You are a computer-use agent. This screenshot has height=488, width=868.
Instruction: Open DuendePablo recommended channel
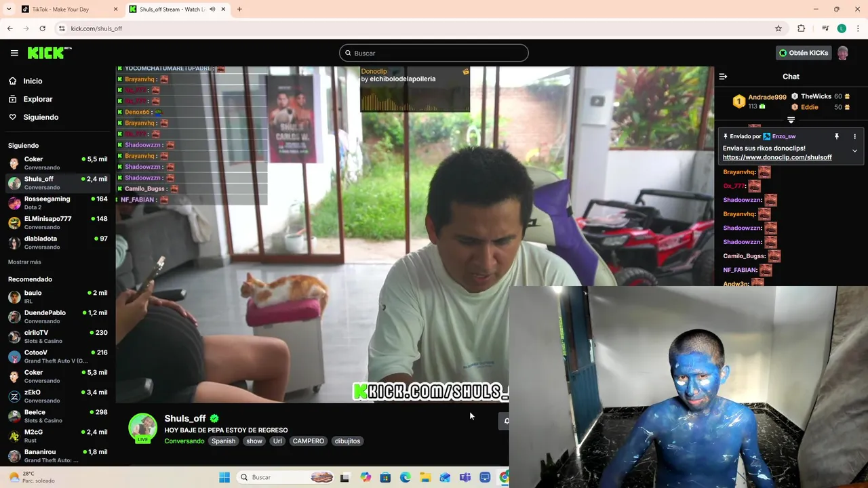pos(58,317)
